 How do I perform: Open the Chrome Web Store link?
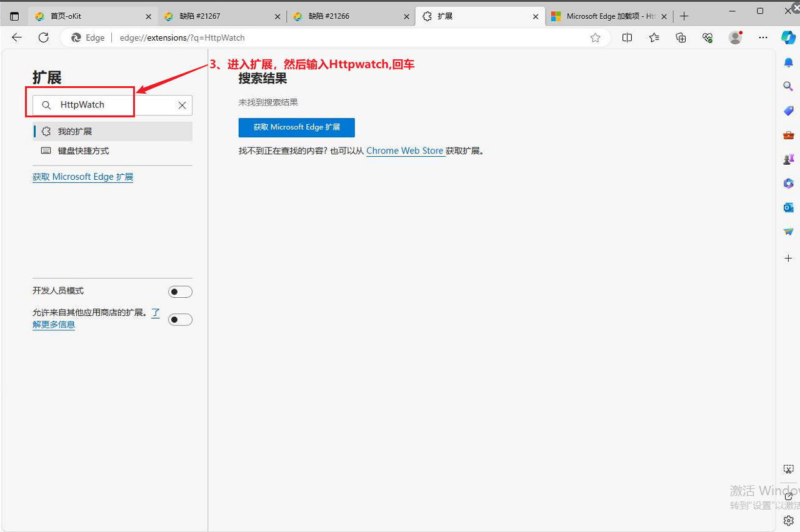coord(405,150)
